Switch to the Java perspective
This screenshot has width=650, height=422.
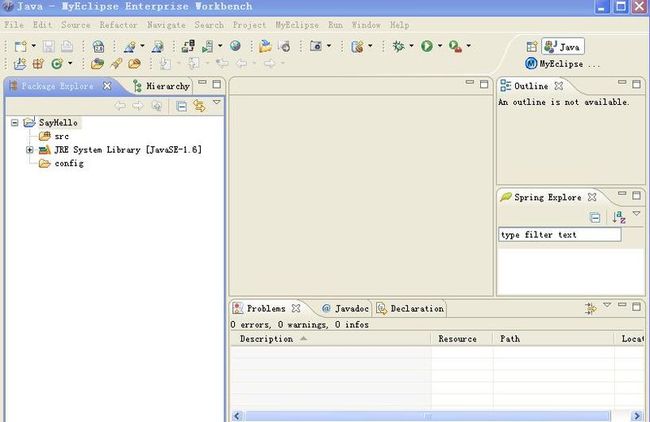point(563,46)
